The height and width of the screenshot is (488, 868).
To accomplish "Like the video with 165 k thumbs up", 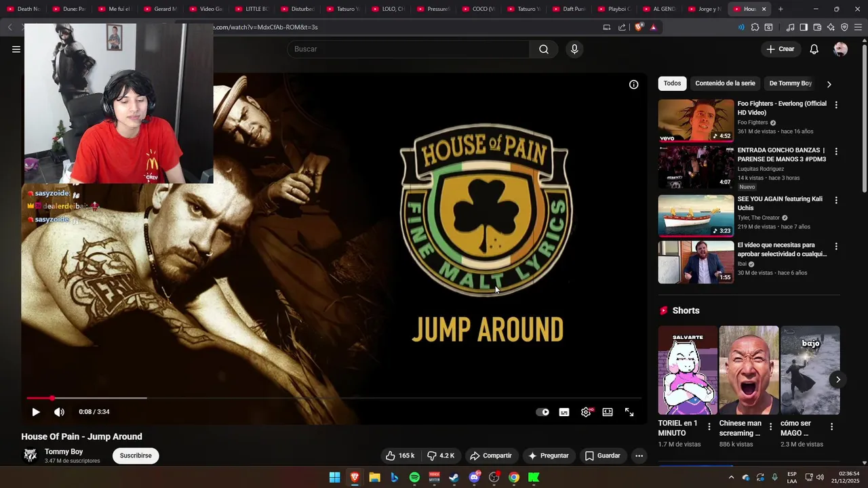I will click(400, 455).
